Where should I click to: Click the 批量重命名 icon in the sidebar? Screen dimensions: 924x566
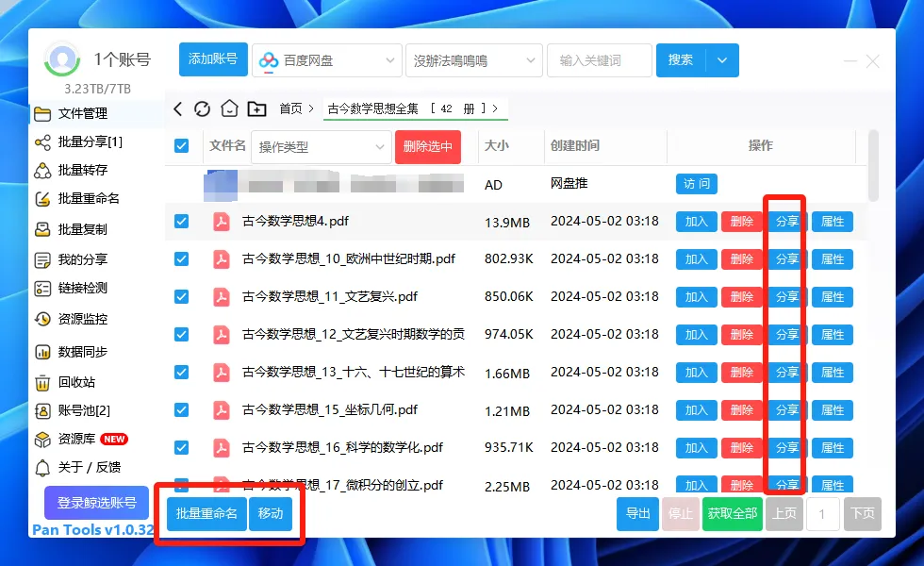(42, 199)
